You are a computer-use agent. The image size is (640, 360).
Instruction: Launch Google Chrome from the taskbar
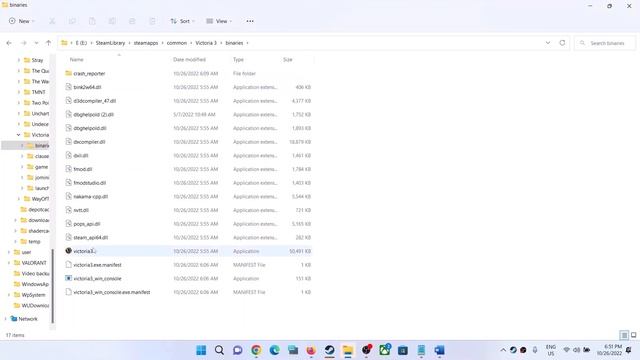coord(256,350)
